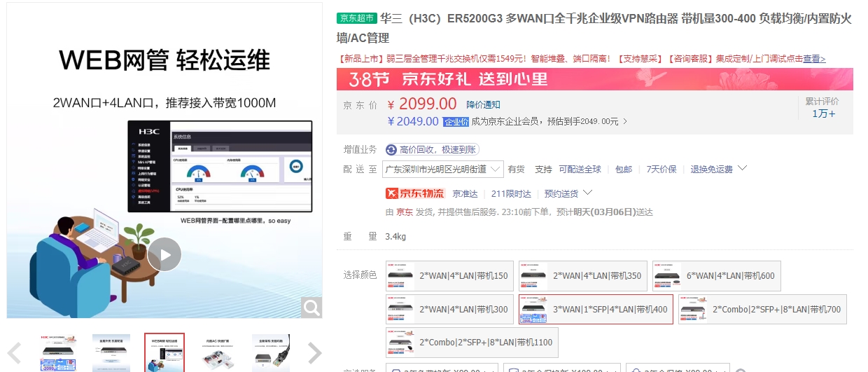Click the 企业价 blue tag

(x=456, y=122)
